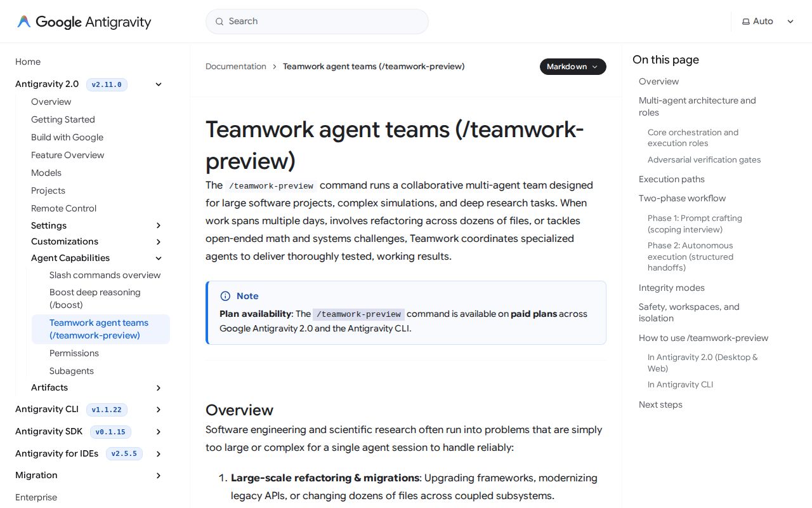Open the Getting Started page

tap(63, 119)
